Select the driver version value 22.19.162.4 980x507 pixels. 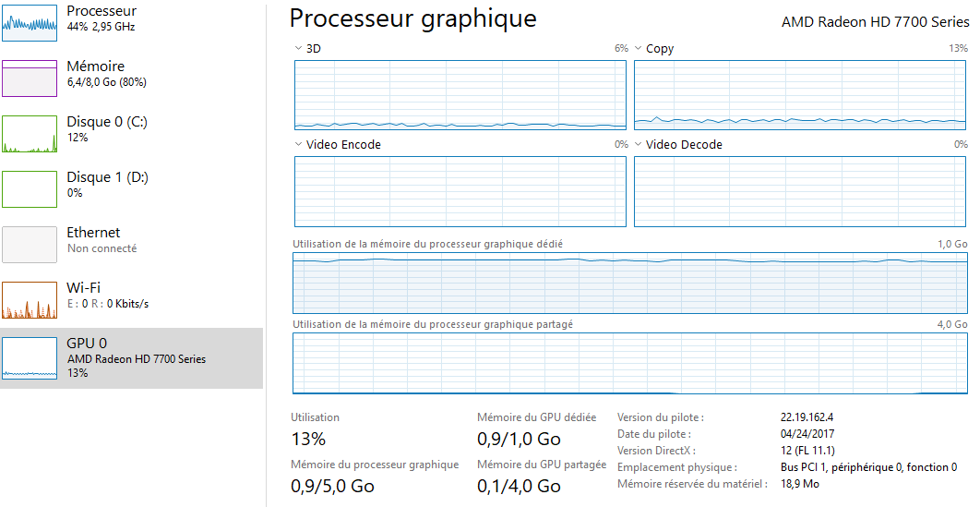[x=807, y=417]
